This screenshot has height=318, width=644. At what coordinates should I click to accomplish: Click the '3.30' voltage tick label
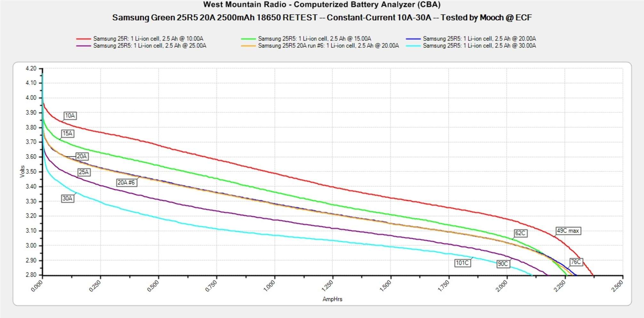coord(31,201)
